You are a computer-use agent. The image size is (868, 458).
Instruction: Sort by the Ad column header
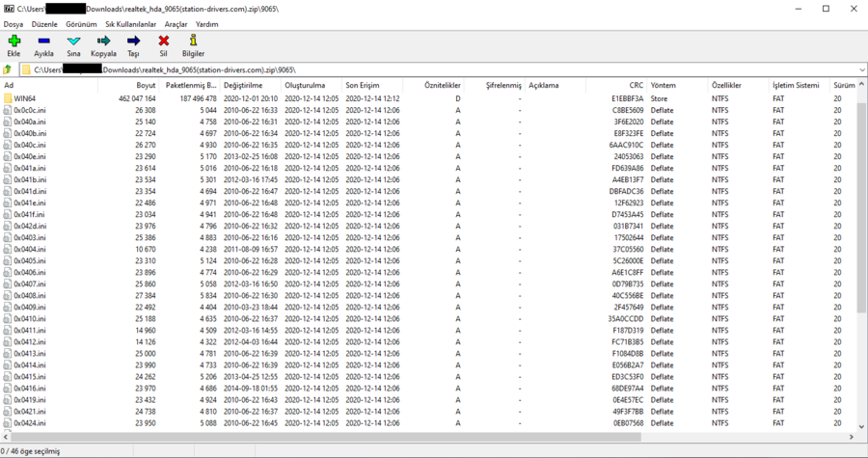coord(49,86)
